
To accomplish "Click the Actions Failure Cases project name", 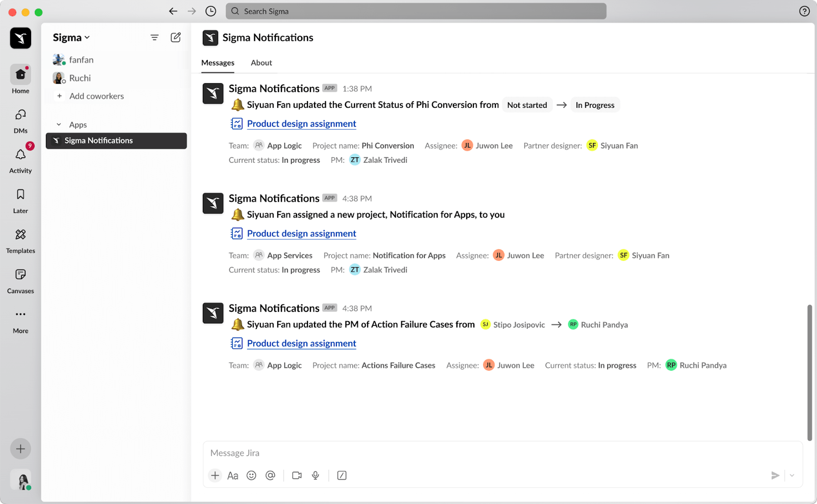I will [x=398, y=365].
